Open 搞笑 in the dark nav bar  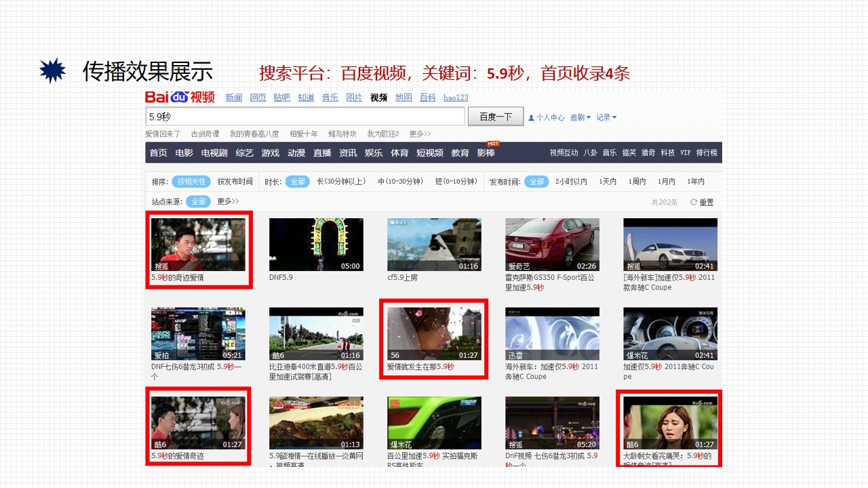click(629, 152)
